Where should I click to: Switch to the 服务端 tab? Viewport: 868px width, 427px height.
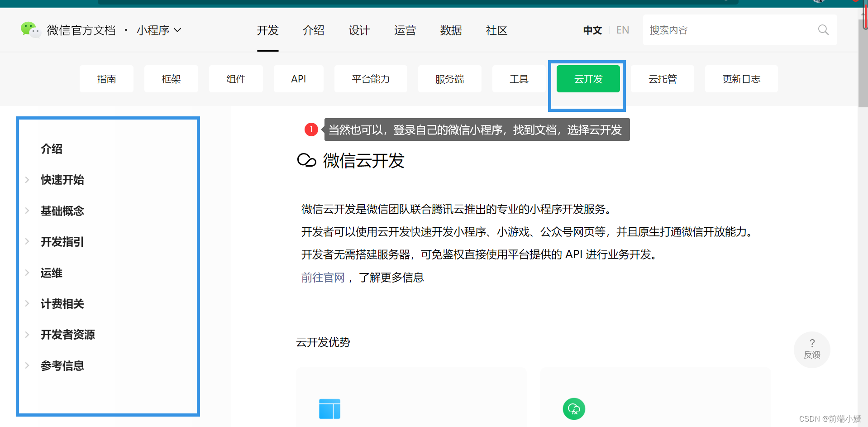(x=450, y=79)
